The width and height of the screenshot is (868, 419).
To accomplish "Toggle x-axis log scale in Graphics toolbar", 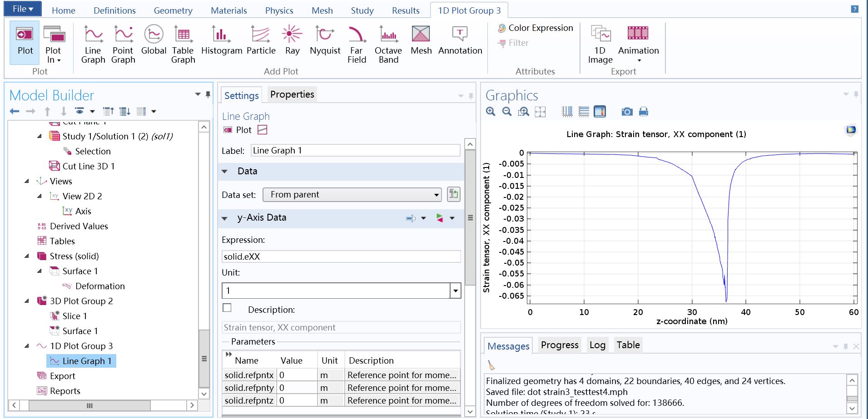I will coord(567,112).
